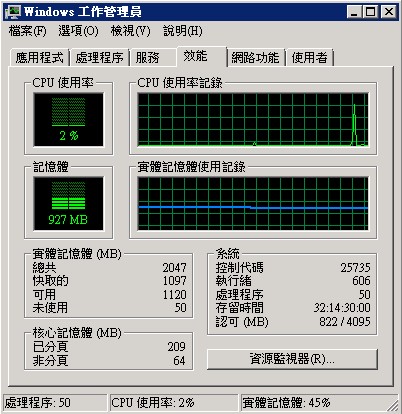Switch to the 使用者 tab
Viewport: 402px width, 414px height.
(309, 58)
